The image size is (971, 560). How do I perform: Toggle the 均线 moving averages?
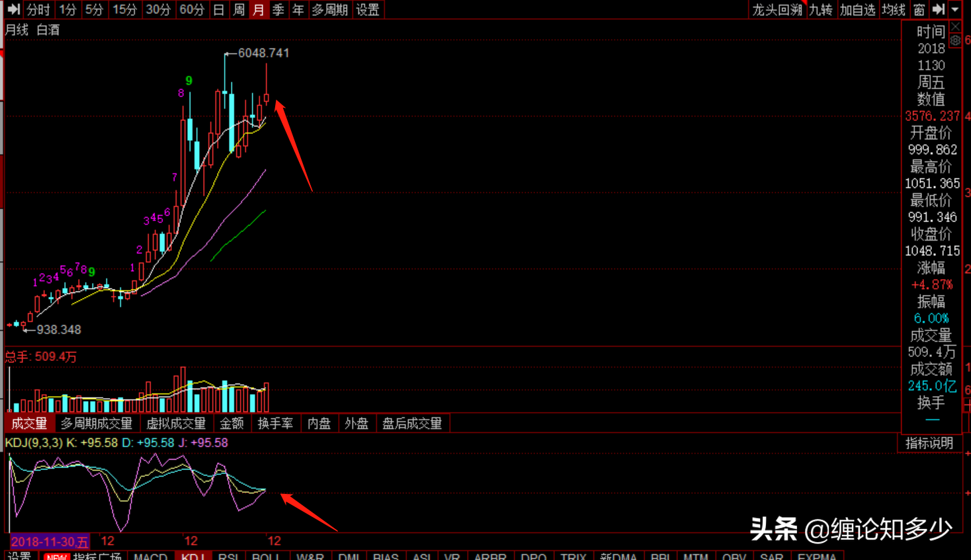894,10
